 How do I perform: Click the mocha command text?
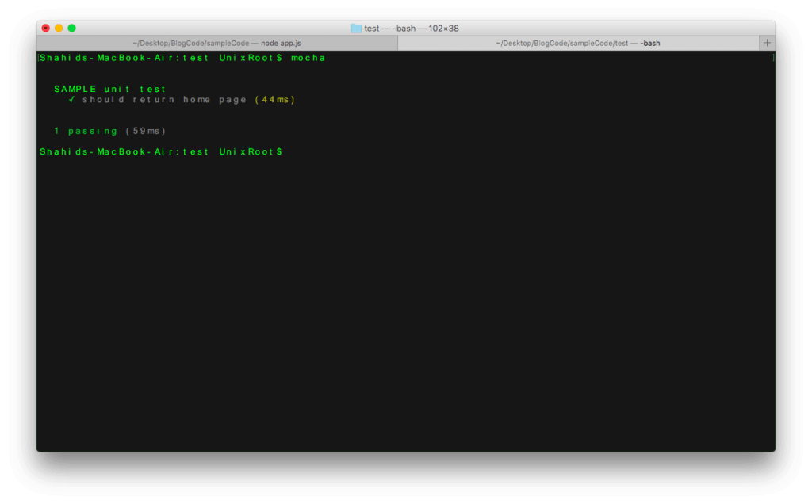309,57
